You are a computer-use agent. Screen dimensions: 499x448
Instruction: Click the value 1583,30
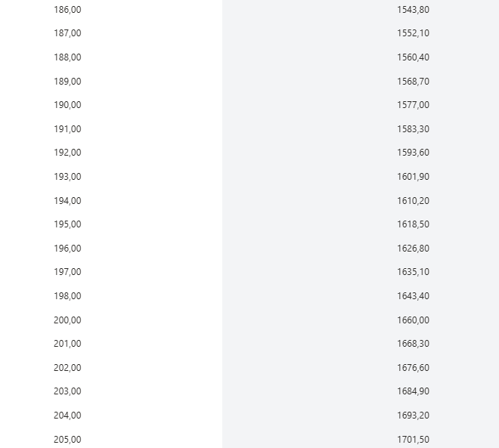(x=413, y=129)
